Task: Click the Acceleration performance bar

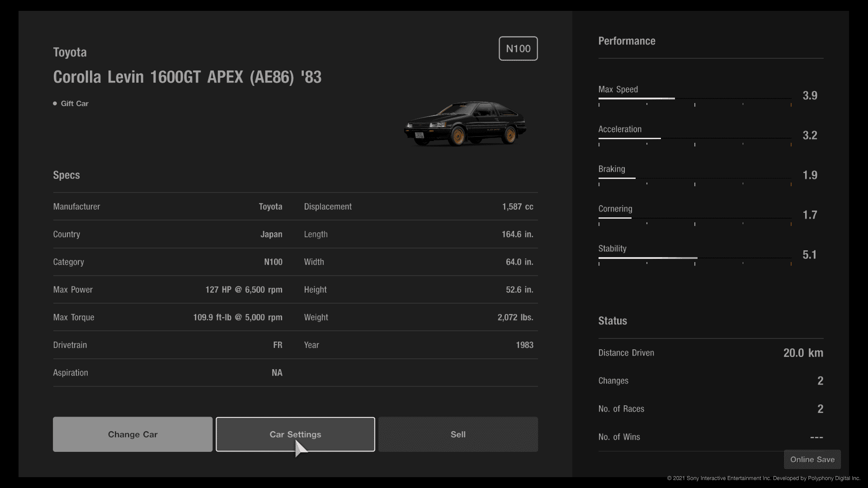Action: (x=695, y=138)
